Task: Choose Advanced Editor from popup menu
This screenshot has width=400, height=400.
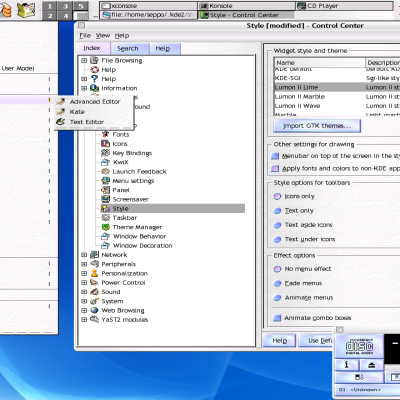Action: (x=94, y=101)
